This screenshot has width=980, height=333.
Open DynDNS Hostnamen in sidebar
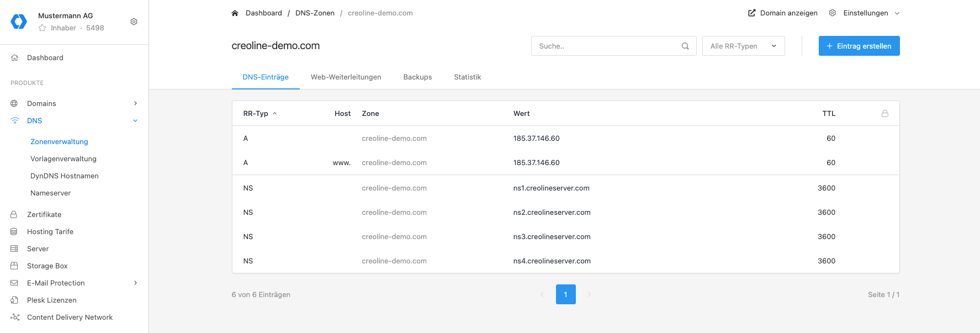click(65, 176)
